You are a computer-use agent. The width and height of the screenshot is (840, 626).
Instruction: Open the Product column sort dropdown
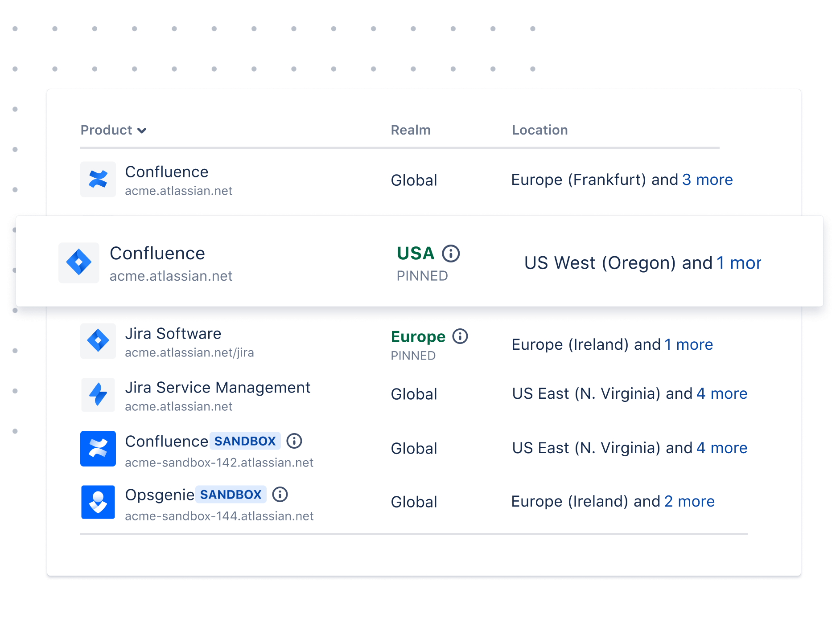[x=142, y=131]
